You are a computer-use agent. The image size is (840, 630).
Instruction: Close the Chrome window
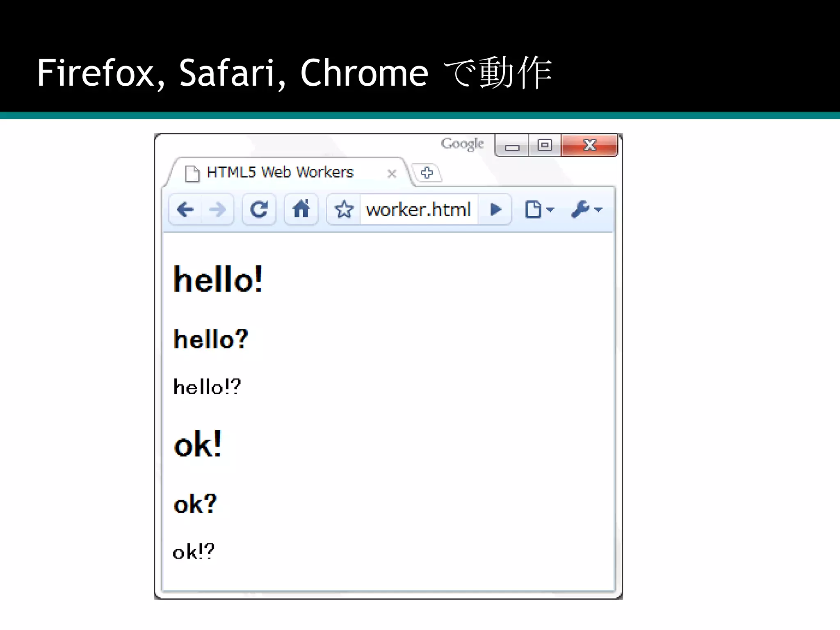(x=589, y=145)
